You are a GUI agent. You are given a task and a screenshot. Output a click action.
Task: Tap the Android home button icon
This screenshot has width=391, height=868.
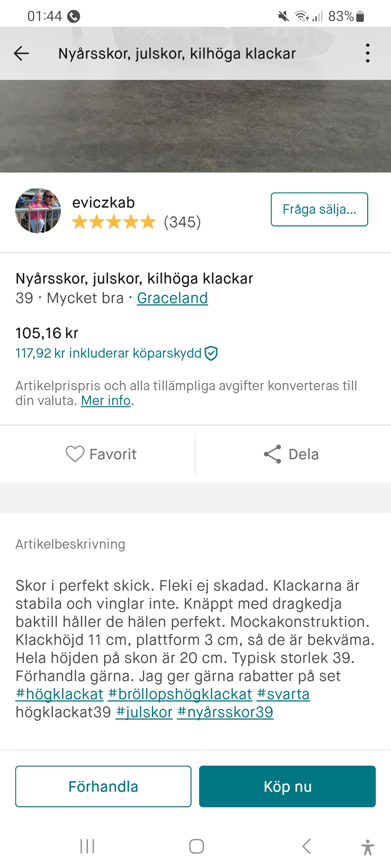[x=197, y=846]
